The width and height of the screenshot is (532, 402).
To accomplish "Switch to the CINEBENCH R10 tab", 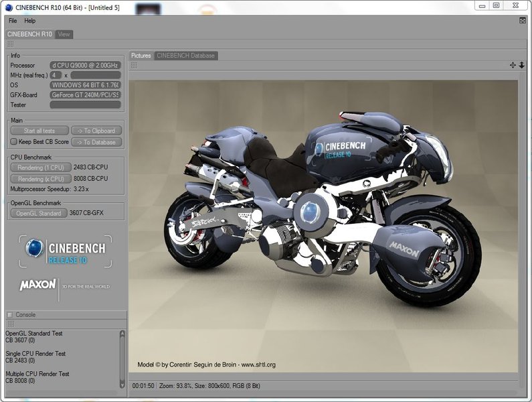I will (30, 34).
